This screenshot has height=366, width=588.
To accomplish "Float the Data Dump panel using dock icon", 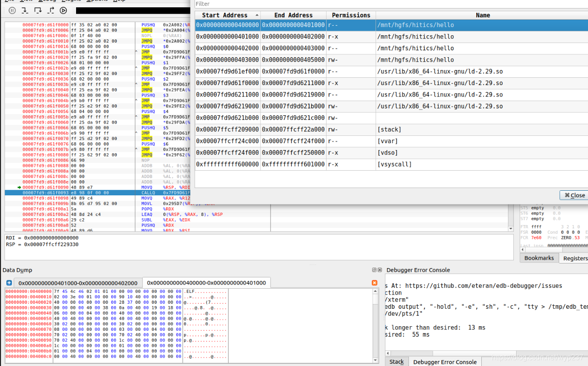I will coord(374,270).
